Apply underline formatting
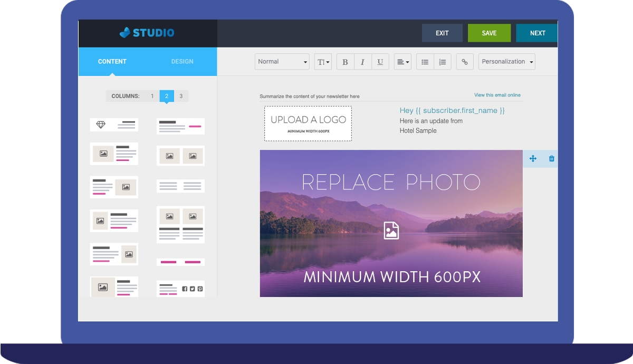Screen dimensions: 633x364 tap(380, 62)
